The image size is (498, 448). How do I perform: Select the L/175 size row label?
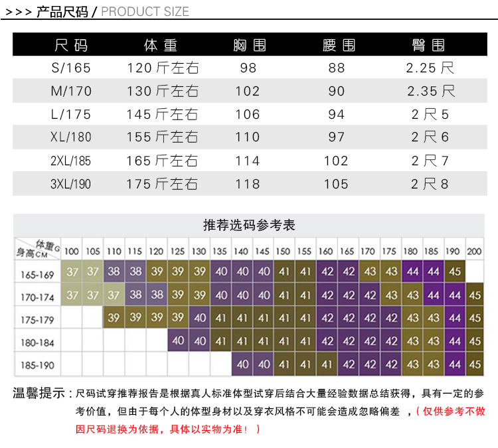71,114
